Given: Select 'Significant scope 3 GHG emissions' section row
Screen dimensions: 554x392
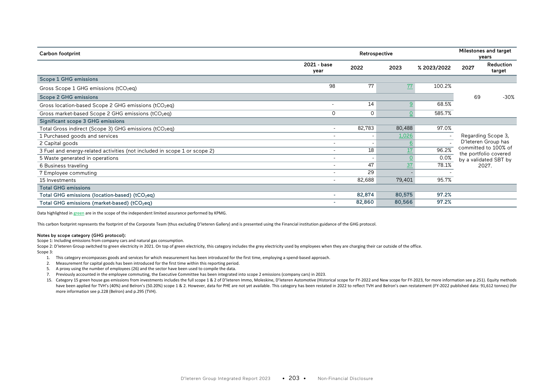Looking at the screenshot, I should click(277, 121).
